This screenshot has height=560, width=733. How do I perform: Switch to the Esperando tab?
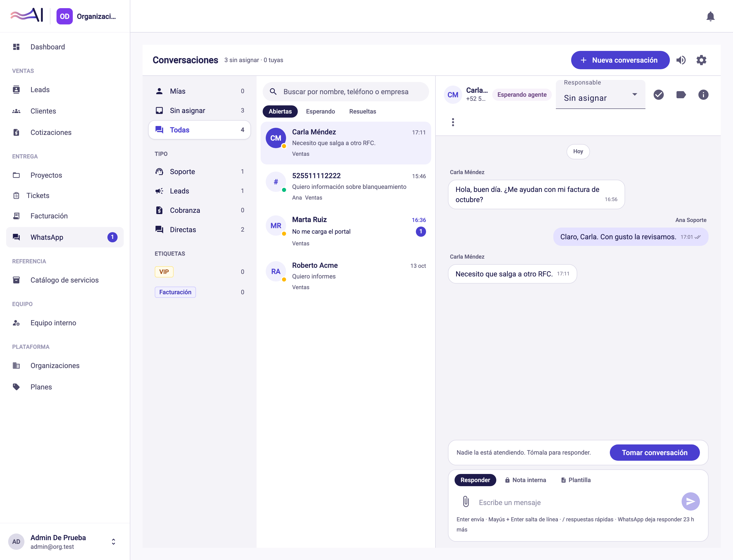pos(320,111)
